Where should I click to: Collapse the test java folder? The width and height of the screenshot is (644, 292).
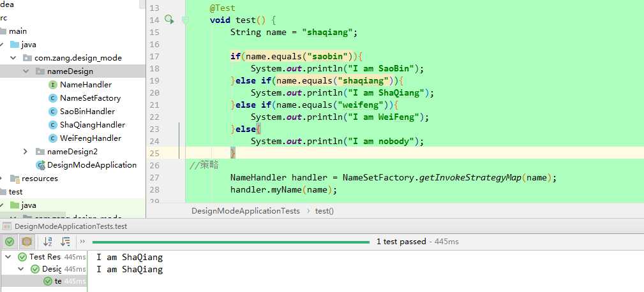[2, 205]
